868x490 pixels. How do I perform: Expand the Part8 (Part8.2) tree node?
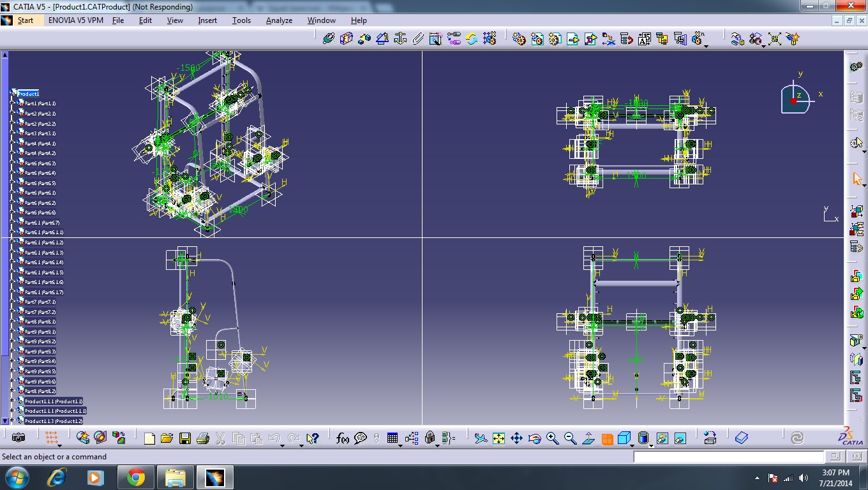[x=12, y=391]
